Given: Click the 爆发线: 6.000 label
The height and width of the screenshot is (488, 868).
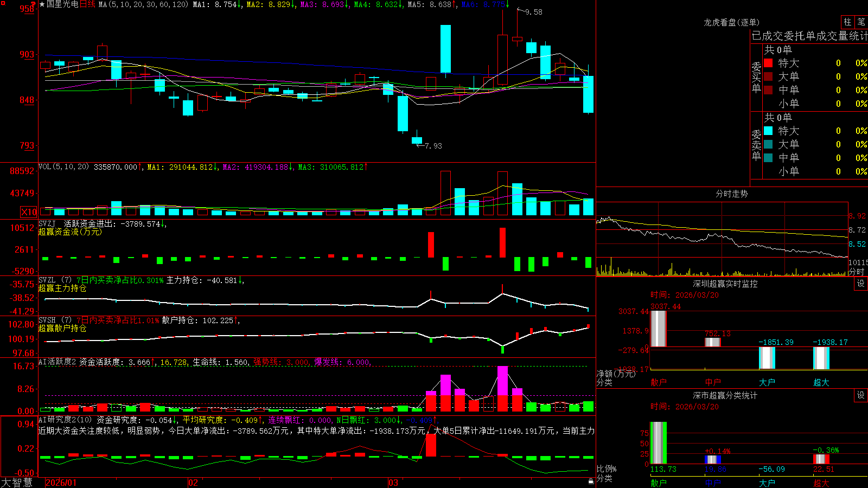Looking at the screenshot, I should pyautogui.click(x=343, y=362).
